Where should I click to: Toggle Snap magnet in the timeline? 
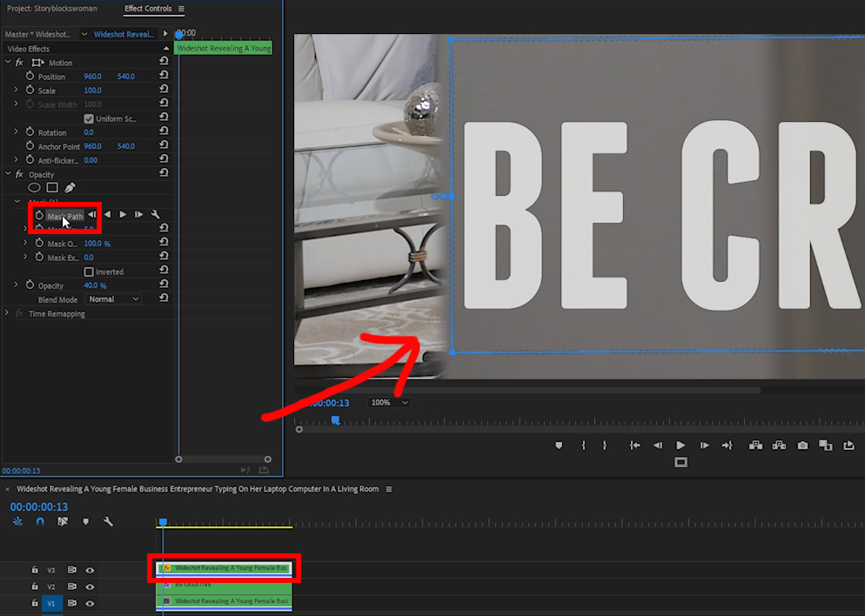(x=40, y=521)
